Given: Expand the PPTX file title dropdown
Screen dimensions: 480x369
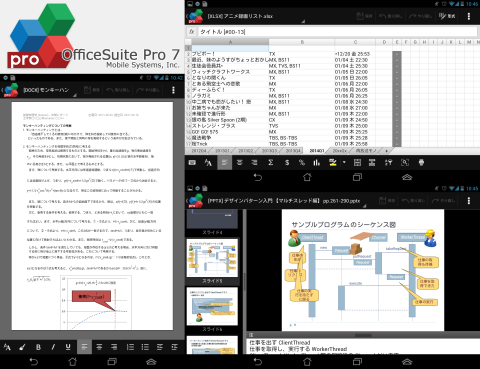Looking at the screenshot, I should tap(364, 206).
